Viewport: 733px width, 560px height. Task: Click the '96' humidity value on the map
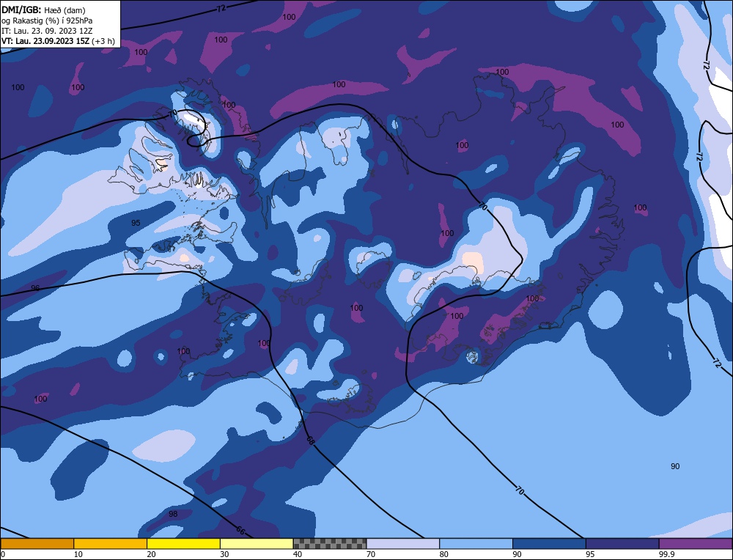(x=35, y=288)
